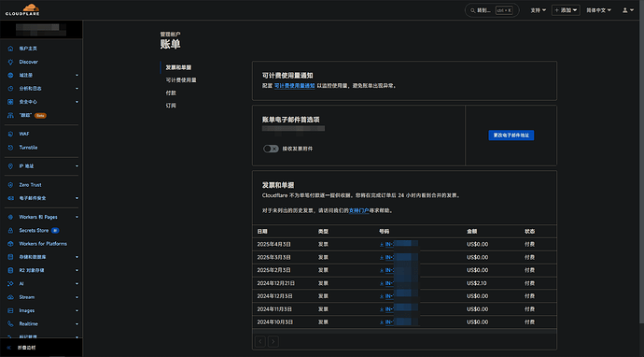
Task: Click the 折叠边栏 double-chevron icon
Action: [9, 348]
